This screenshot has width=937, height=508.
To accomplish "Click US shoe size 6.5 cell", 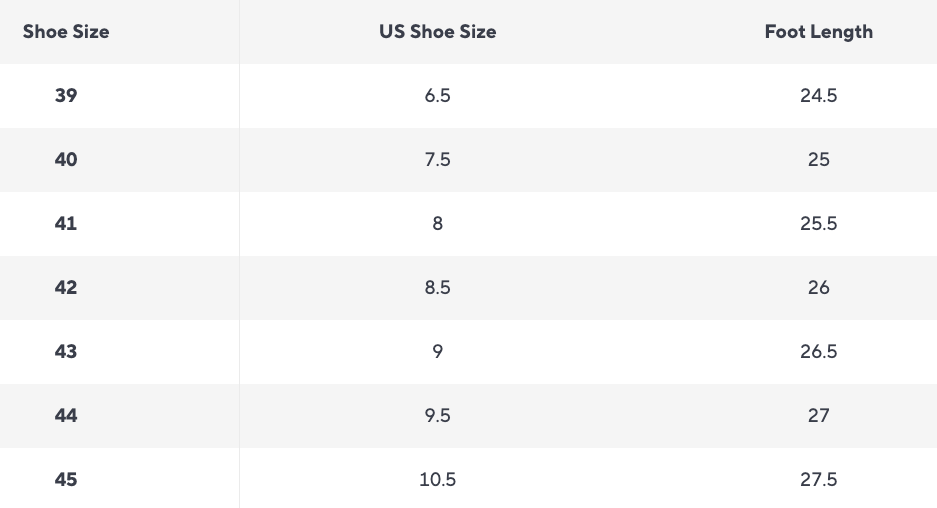I will 437,96.
